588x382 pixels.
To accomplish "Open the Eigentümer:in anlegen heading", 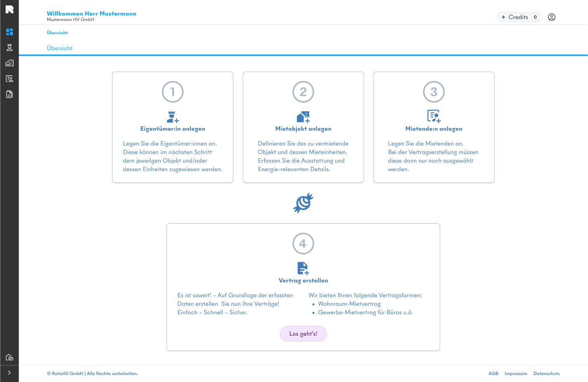I will [173, 129].
